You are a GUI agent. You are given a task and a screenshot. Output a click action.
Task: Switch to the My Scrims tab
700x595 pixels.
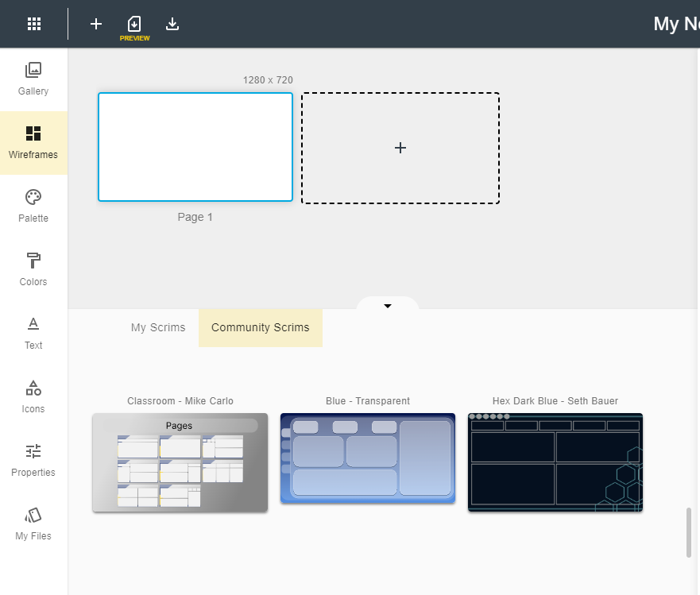158,327
